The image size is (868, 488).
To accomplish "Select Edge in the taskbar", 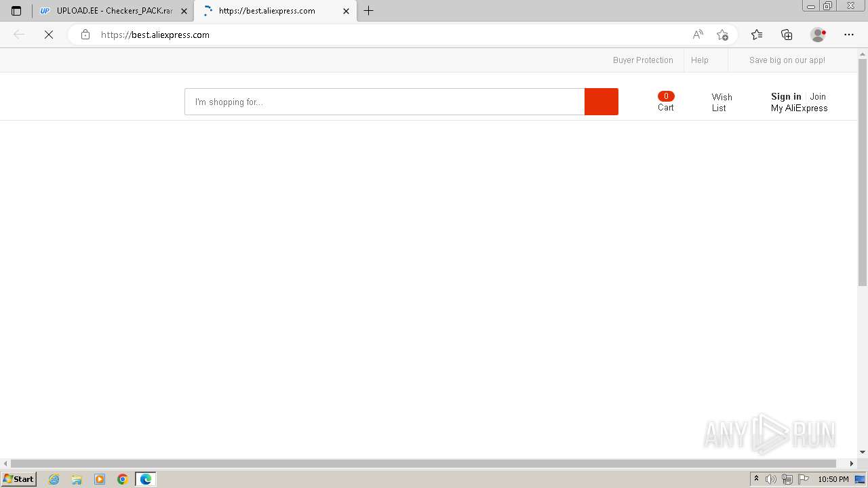I will pyautogui.click(x=146, y=479).
